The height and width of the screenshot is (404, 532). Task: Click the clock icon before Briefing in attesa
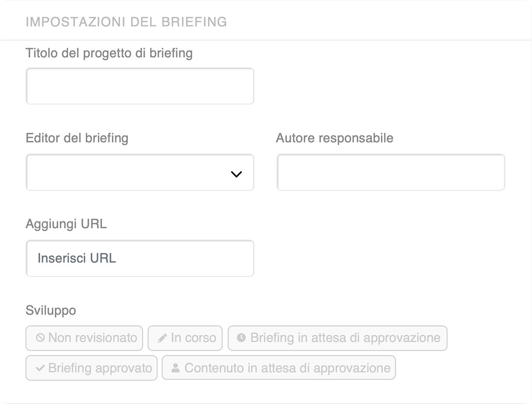[x=241, y=338]
